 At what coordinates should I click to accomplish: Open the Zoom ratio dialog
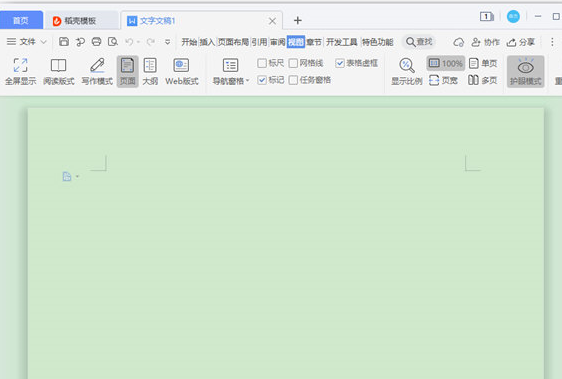(406, 72)
